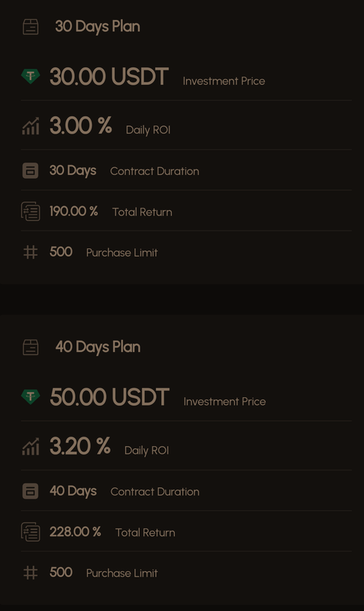Click the list icon beside 190.00 % Total Return
The image size is (364, 611).
point(31,212)
